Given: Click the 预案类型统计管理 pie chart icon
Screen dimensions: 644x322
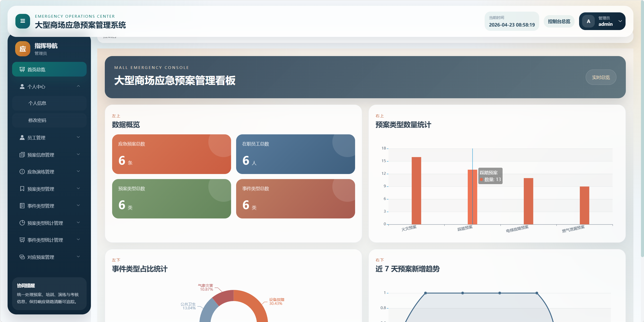Looking at the screenshot, I should 22,223.
